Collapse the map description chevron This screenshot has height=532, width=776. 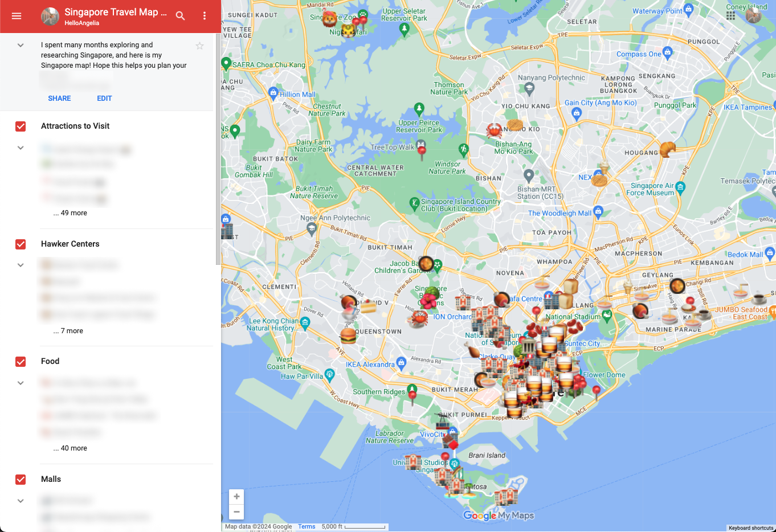click(x=21, y=46)
